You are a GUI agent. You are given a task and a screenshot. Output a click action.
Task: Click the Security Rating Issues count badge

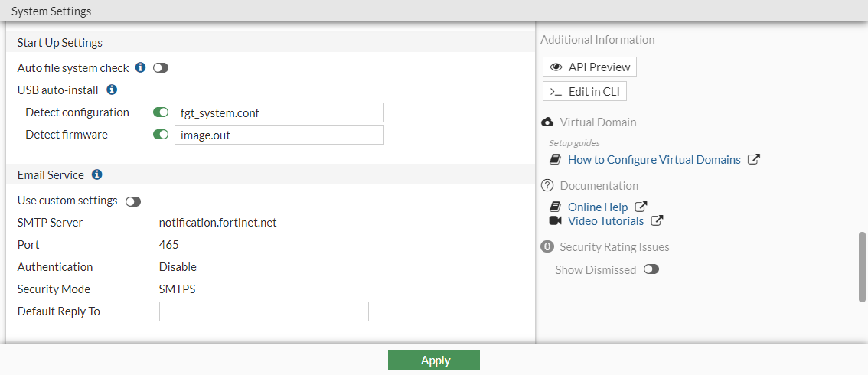coord(547,246)
